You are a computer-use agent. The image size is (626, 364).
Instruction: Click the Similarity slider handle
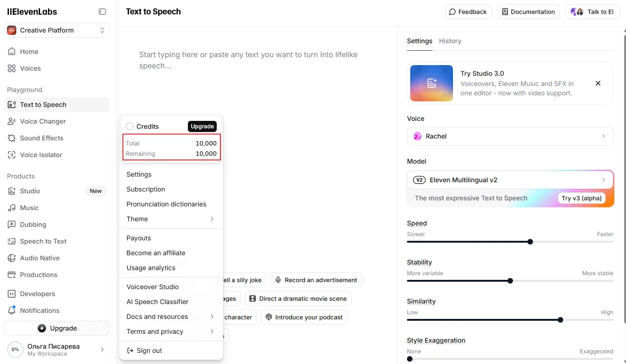[560, 320]
